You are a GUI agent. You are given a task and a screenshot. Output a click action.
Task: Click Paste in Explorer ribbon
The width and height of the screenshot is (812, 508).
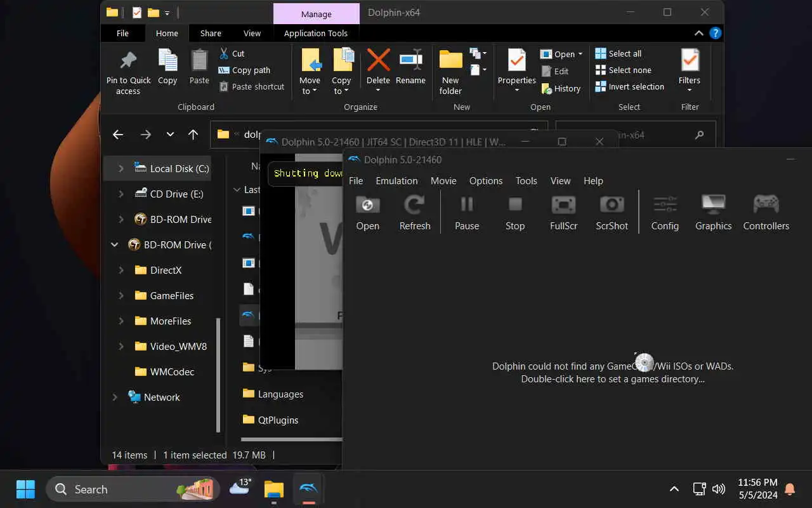pos(199,67)
